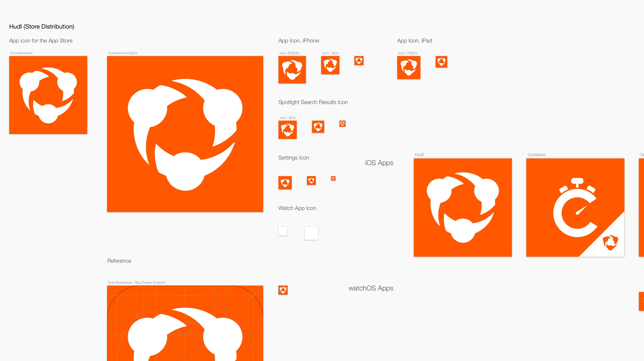This screenshot has width=644, height=361.
Task: Click the largest Settings icon artboard
Action: [x=285, y=183]
